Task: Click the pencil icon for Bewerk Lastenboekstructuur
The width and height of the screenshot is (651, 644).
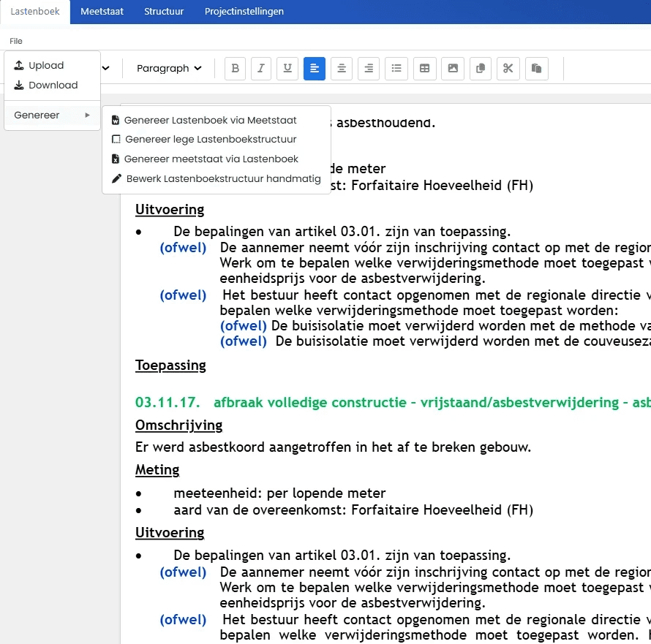Action: click(x=116, y=178)
